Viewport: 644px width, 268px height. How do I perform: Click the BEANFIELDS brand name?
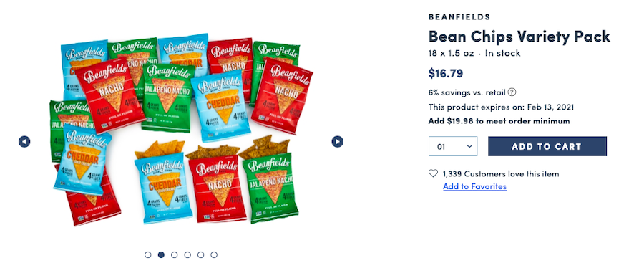coord(459,17)
